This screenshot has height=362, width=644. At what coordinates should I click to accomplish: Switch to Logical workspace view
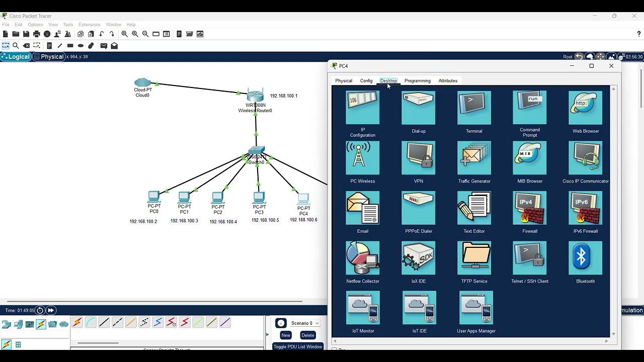[x=16, y=57]
